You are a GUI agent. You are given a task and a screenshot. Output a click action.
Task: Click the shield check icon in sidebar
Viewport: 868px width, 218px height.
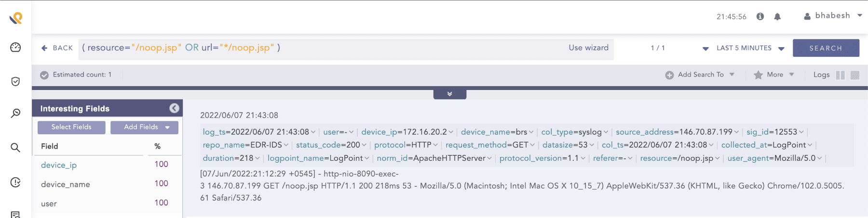tap(15, 81)
